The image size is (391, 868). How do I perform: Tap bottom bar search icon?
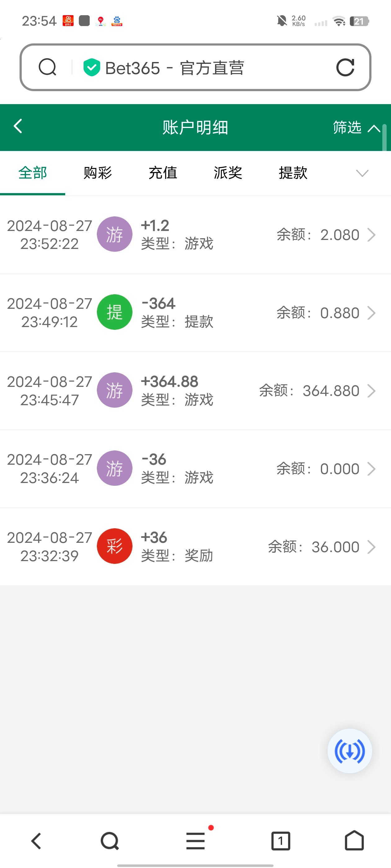[110, 841]
